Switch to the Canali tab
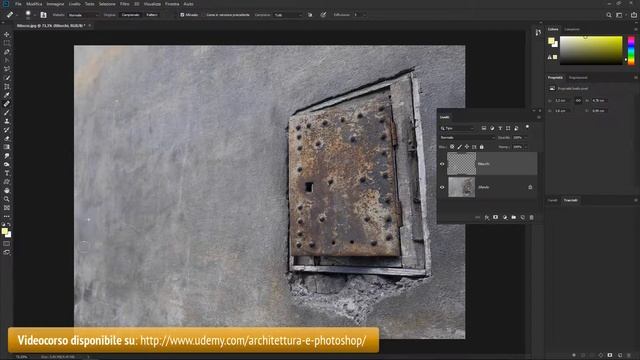 tap(553, 200)
